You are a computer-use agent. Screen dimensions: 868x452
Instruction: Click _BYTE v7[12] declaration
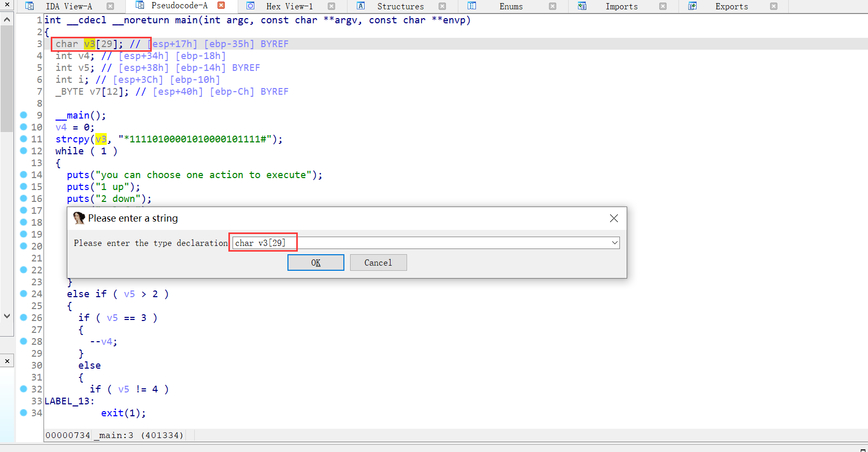point(92,92)
